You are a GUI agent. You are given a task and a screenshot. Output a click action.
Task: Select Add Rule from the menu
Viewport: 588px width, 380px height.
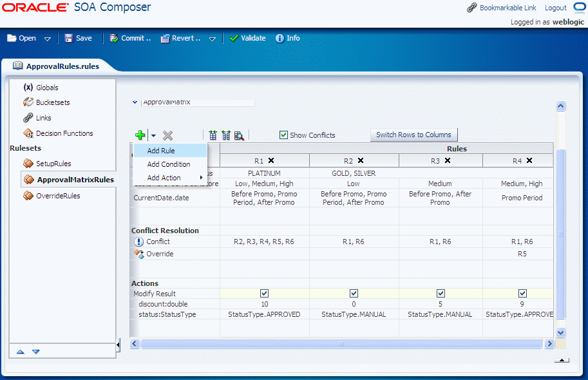tap(170, 151)
